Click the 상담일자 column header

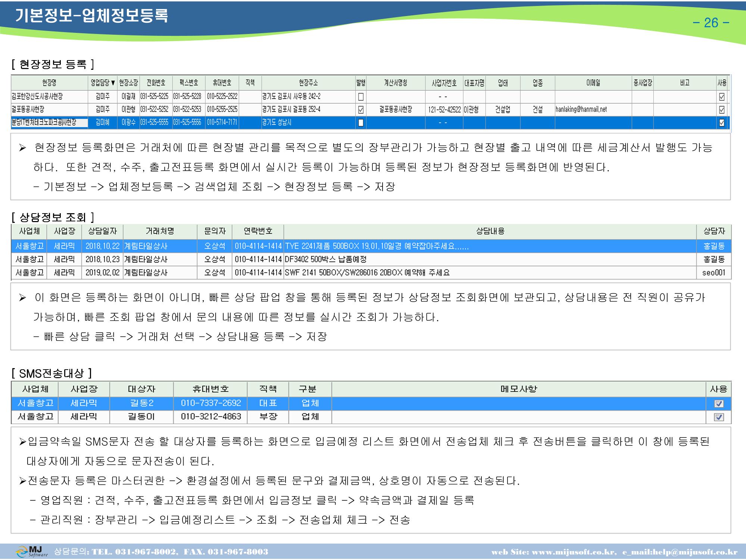pyautogui.click(x=102, y=231)
